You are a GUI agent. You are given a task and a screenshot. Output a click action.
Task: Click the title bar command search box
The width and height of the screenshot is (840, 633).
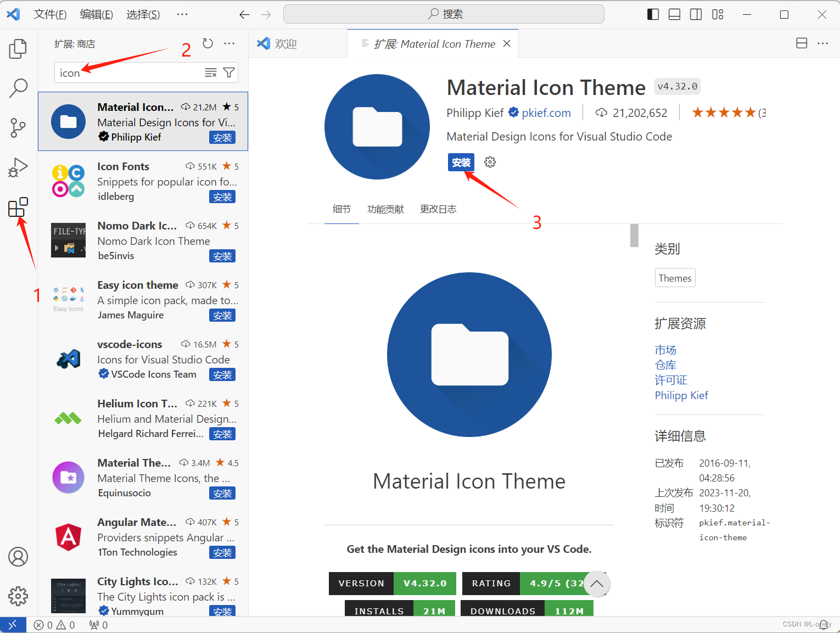click(x=444, y=14)
